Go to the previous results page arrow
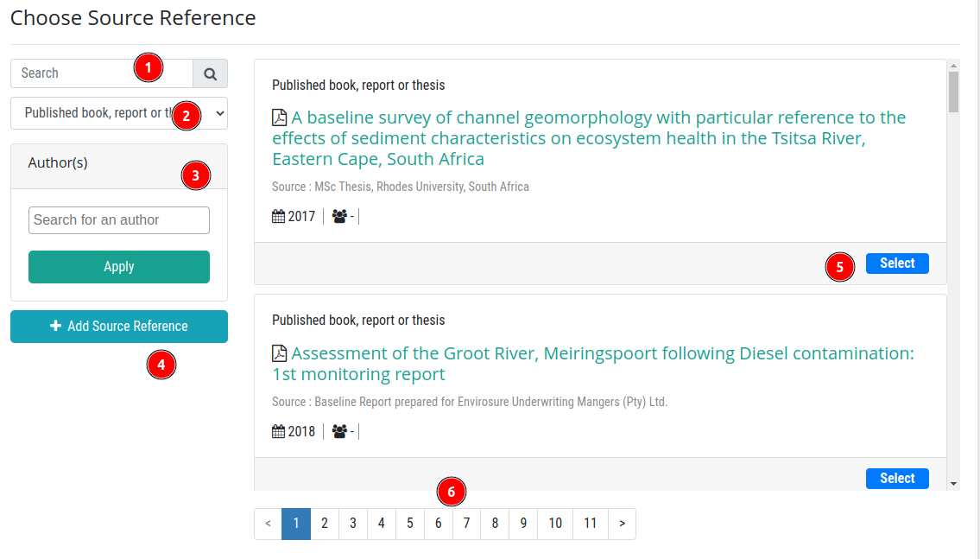The width and height of the screenshot is (980, 559). [x=269, y=524]
